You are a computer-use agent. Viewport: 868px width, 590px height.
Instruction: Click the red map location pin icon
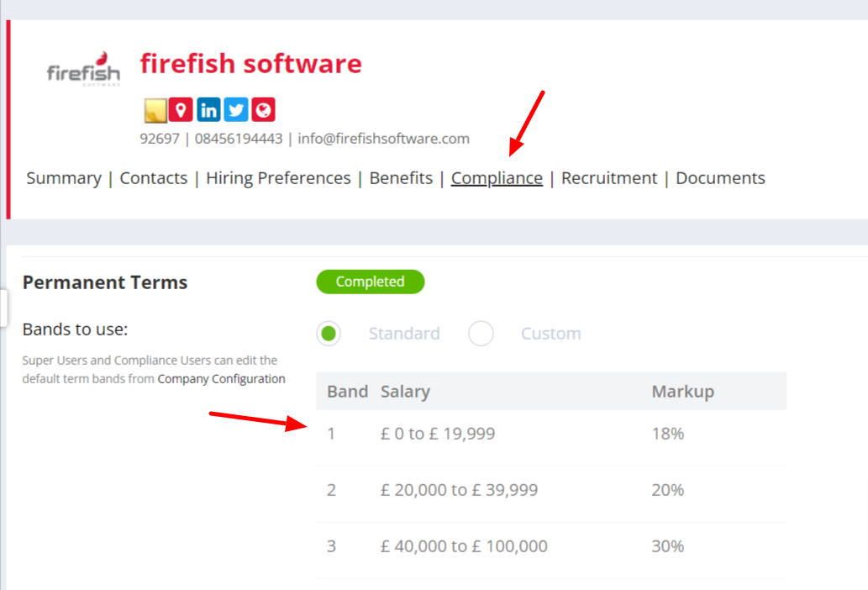click(x=181, y=109)
